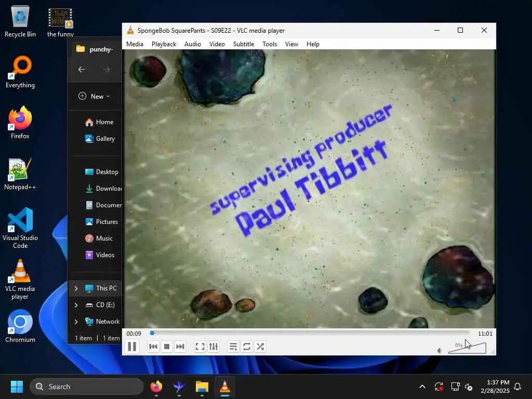
Task: Skip to next media in VLC
Action: [180, 347]
